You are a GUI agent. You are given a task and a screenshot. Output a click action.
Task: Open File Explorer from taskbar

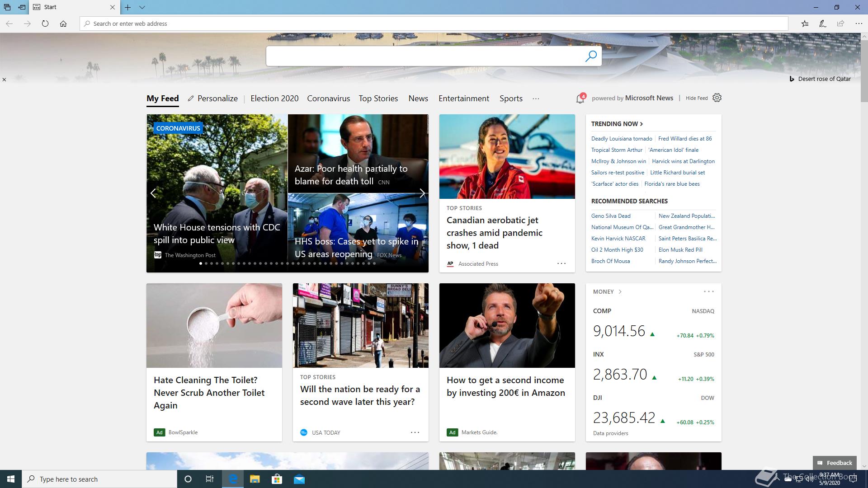255,479
